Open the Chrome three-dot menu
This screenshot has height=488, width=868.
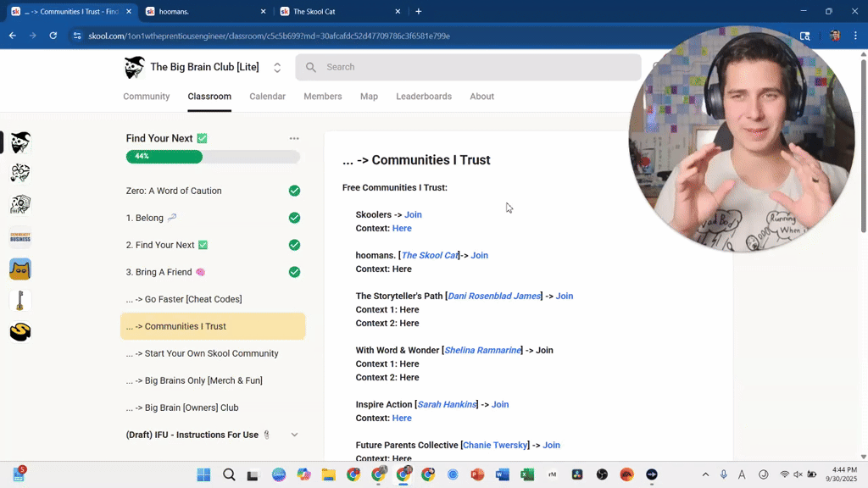(855, 36)
